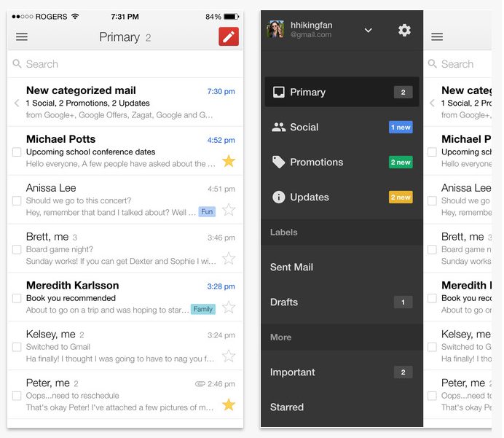Click the Social people icon
This screenshot has height=438, width=504.
pyautogui.click(x=279, y=127)
